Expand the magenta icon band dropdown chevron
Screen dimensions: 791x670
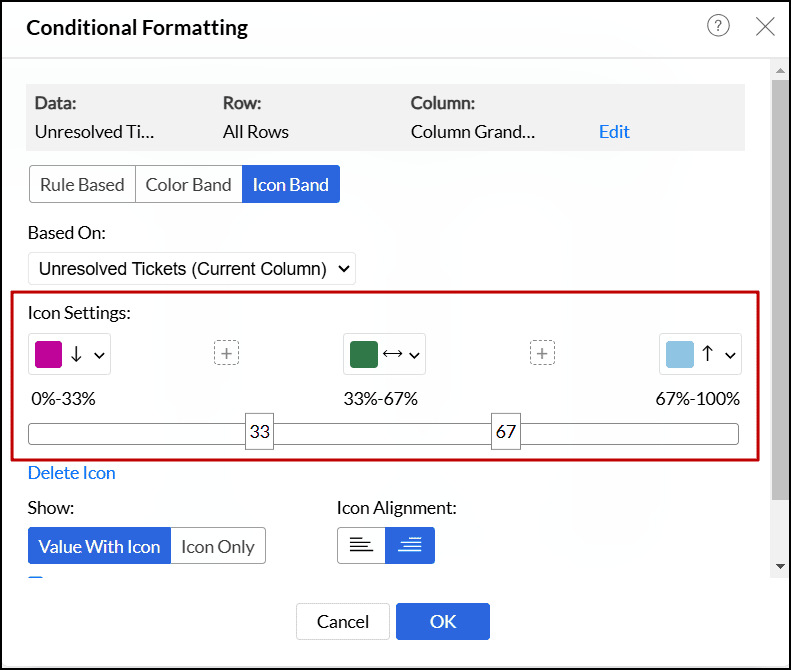(99, 355)
